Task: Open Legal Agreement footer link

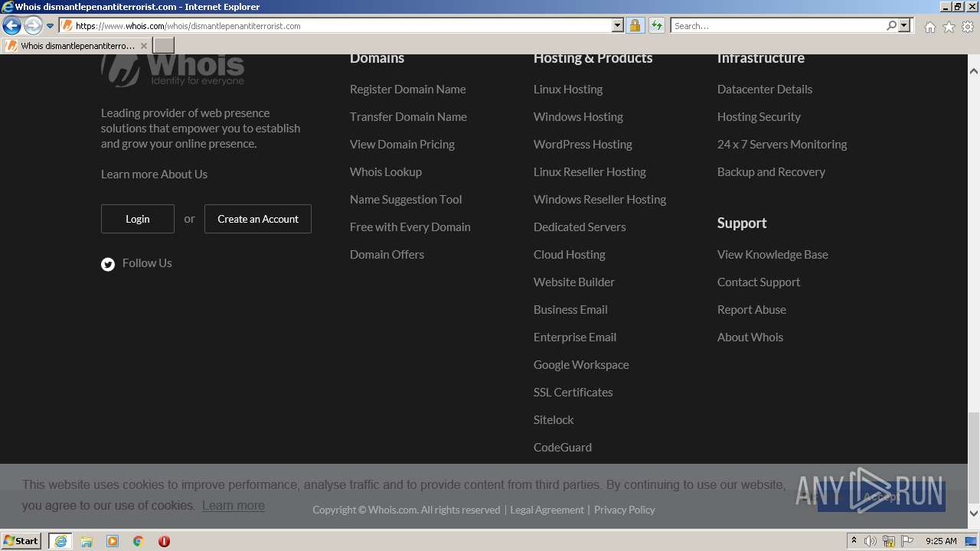Action: 547,510
